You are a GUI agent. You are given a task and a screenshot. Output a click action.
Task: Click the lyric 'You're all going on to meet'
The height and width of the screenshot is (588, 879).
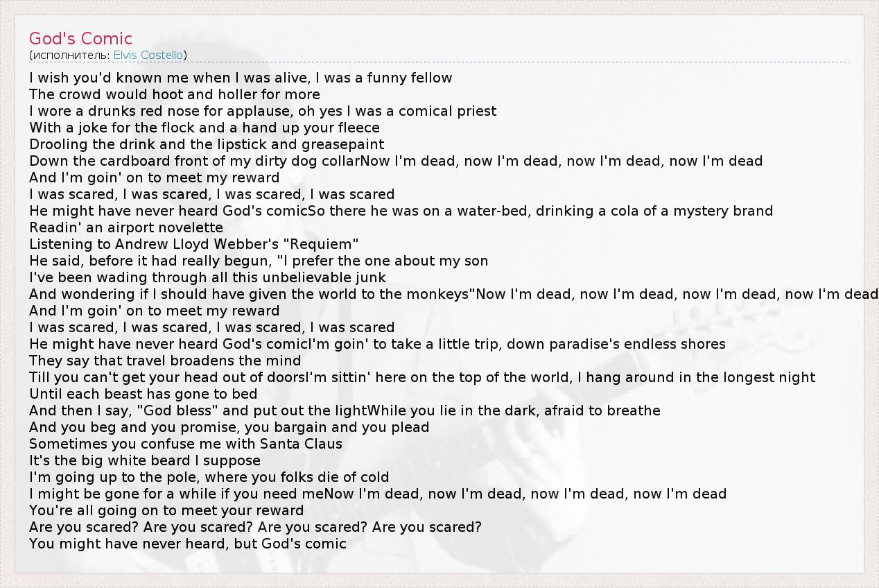point(166,510)
